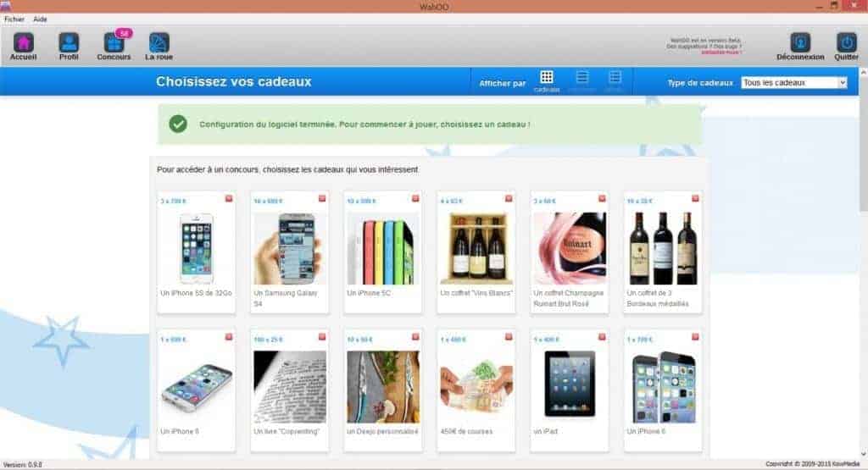Toggle red marker on coffret Vins Blancs card

pyautogui.click(x=509, y=198)
